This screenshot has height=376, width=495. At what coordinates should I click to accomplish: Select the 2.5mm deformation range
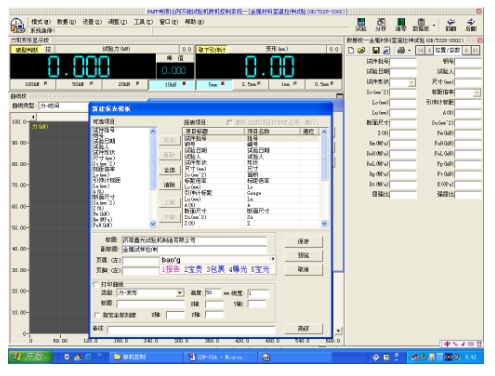250,84
